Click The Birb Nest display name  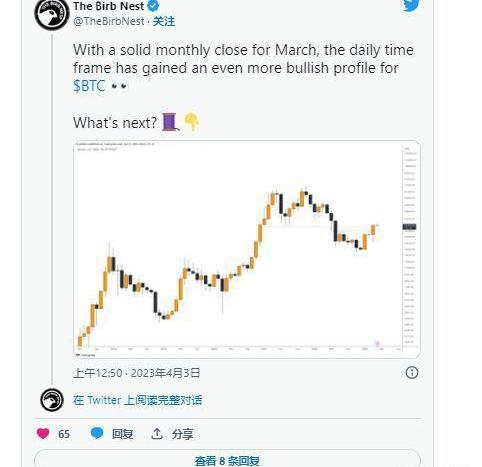coord(109,6)
